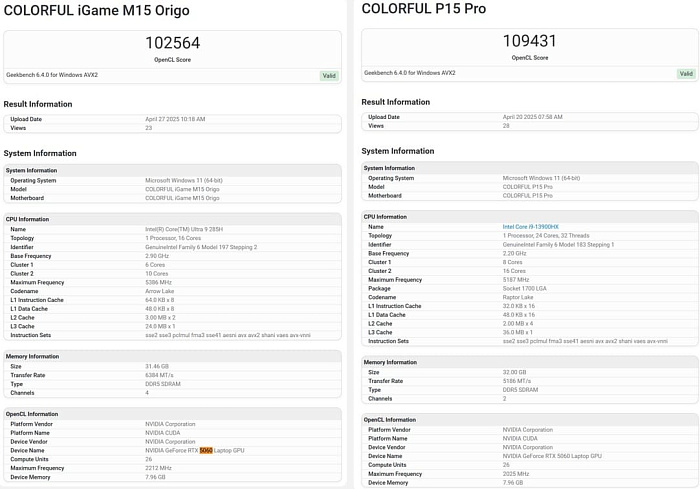Viewport: 700px width, 489px height.
Task: Select the highlighted 5060 in the iGame Device Name
Action: click(206, 451)
